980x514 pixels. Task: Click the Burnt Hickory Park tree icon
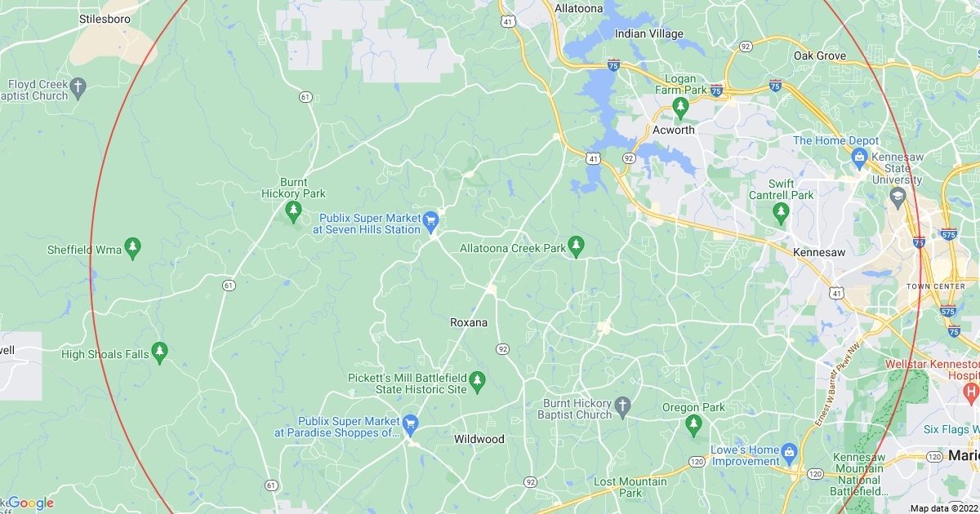click(x=293, y=212)
